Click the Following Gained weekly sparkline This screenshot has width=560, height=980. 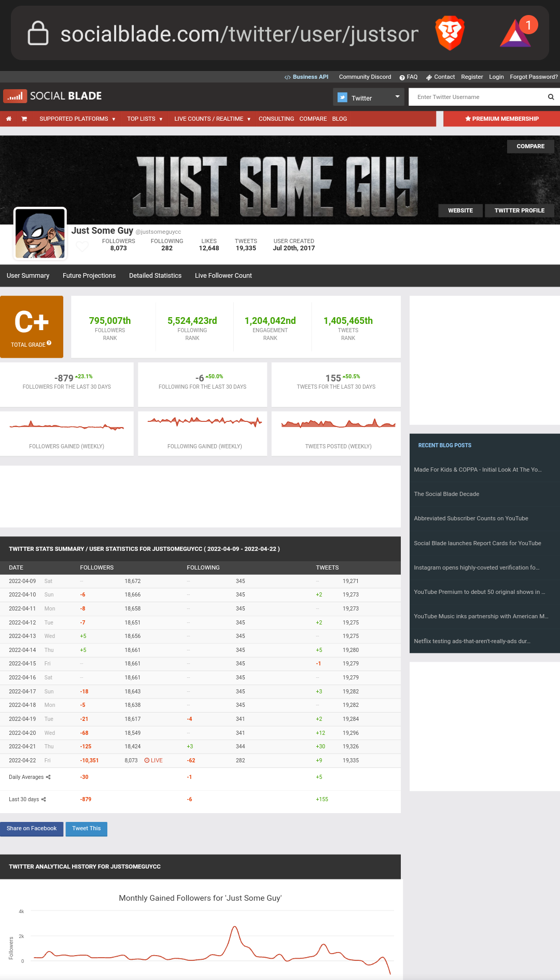204,421
